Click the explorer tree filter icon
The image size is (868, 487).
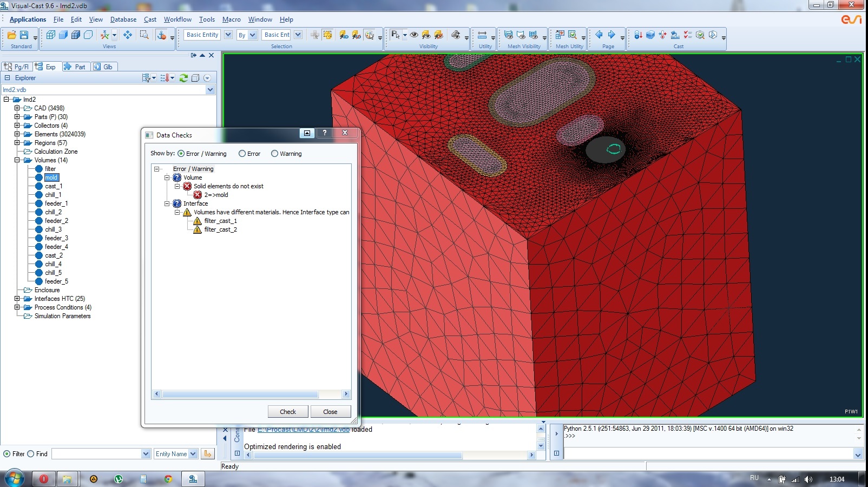point(146,78)
